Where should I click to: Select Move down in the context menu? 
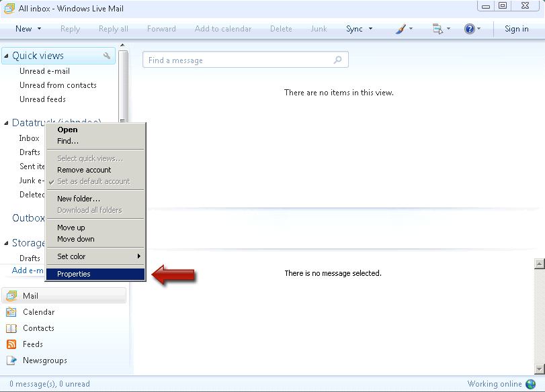(95, 239)
